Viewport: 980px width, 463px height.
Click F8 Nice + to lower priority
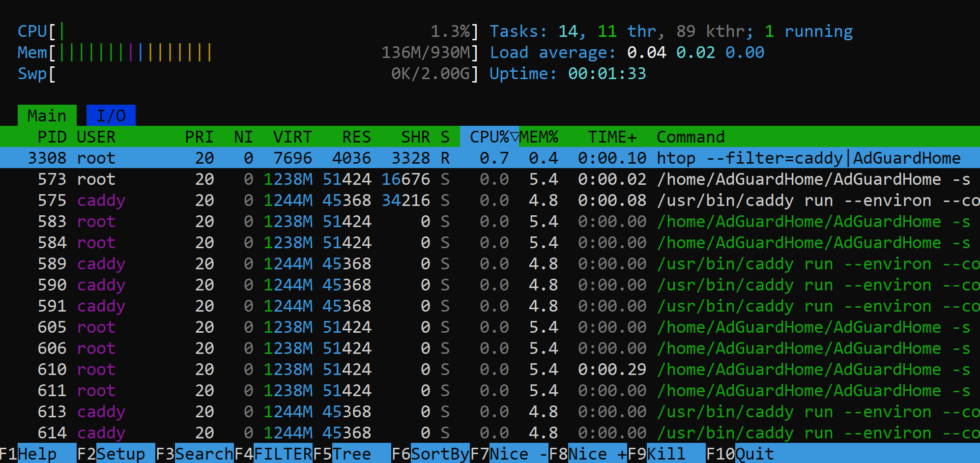[588, 453]
